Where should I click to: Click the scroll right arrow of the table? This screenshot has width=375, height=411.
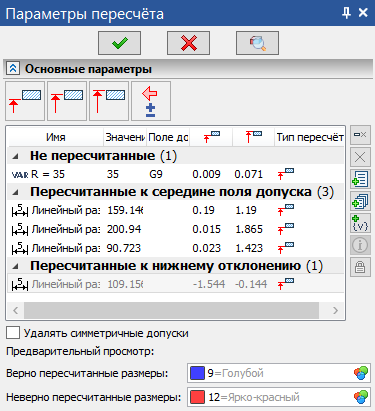(x=335, y=310)
